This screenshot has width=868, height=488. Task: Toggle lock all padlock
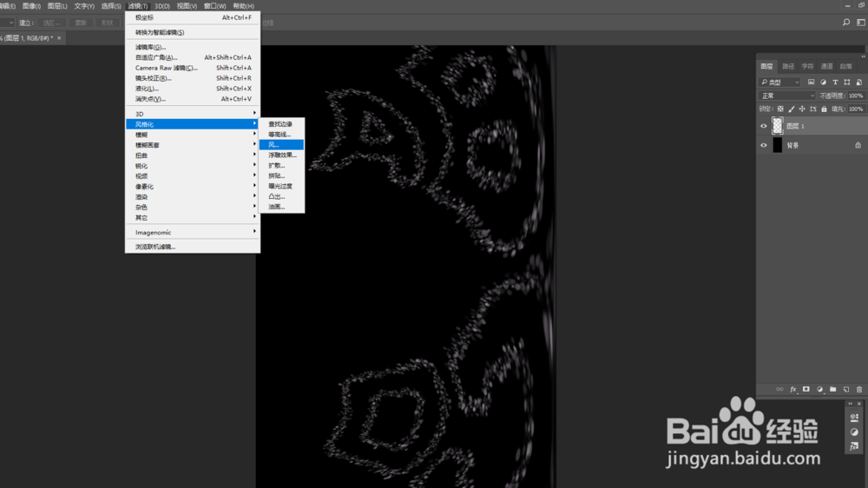(824, 109)
